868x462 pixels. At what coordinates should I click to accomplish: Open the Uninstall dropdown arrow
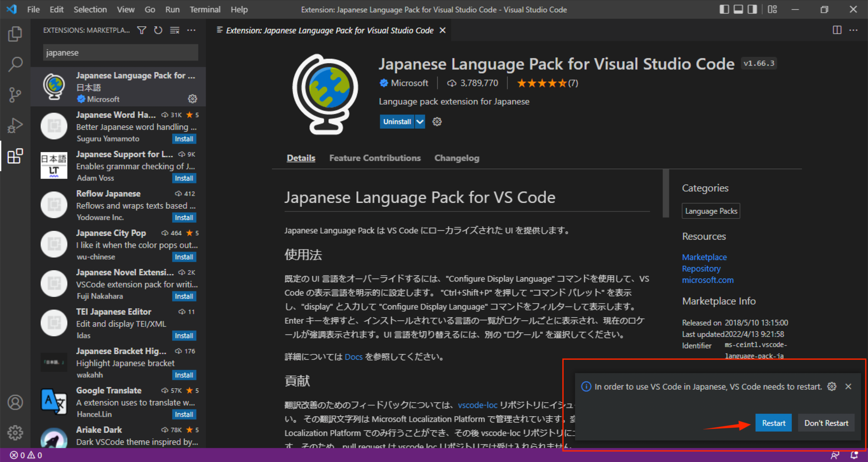[x=420, y=122]
